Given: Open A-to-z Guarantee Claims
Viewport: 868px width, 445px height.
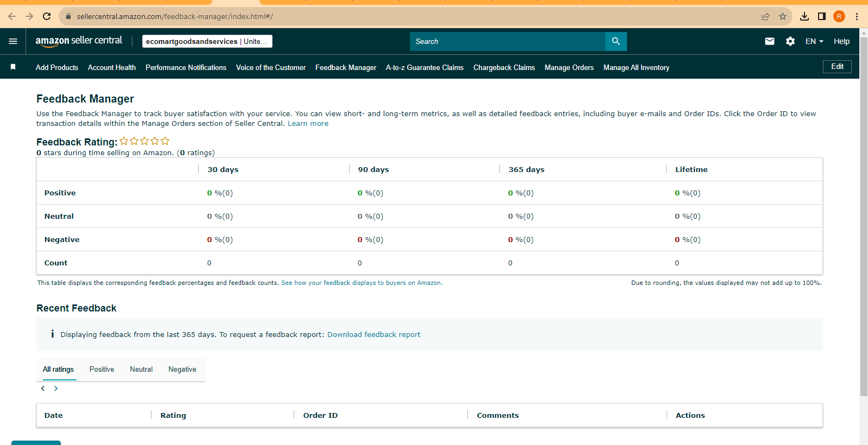Looking at the screenshot, I should [425, 67].
